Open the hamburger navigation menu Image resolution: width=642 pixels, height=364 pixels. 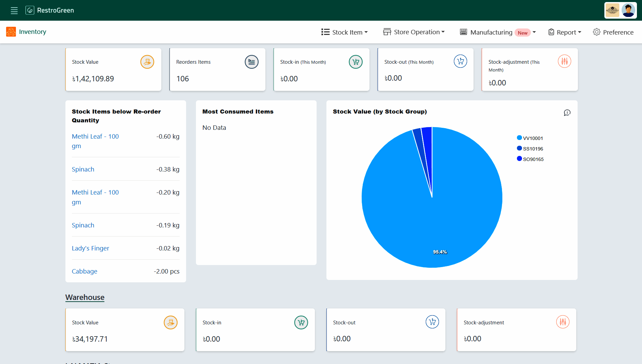(14, 11)
